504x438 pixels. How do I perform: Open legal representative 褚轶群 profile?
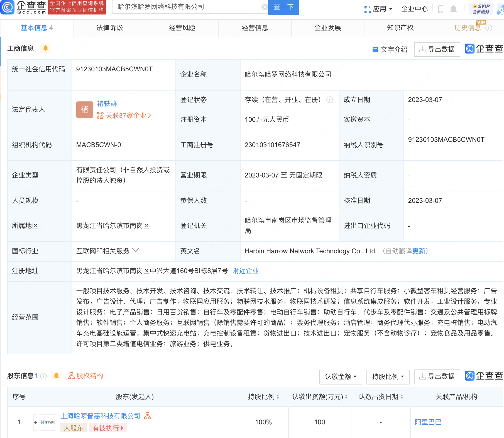coord(107,104)
